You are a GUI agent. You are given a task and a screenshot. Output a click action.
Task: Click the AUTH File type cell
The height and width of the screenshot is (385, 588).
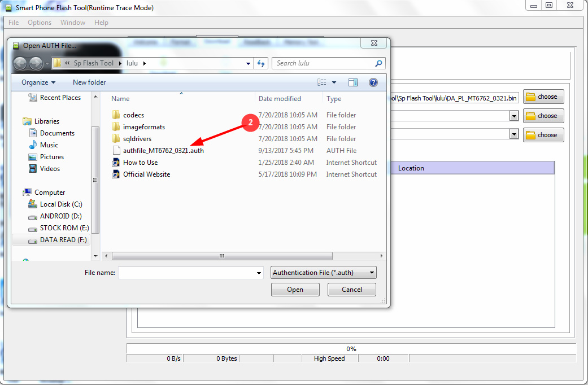pyautogui.click(x=341, y=150)
